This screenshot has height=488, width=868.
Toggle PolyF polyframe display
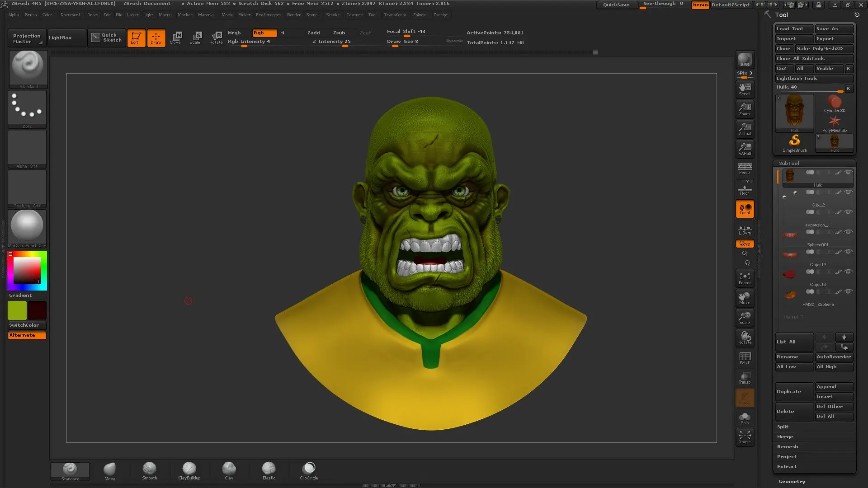click(745, 358)
